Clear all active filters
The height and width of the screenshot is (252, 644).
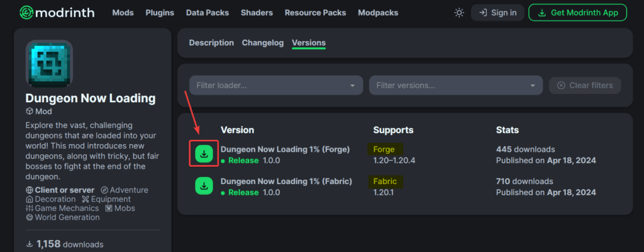click(x=585, y=85)
